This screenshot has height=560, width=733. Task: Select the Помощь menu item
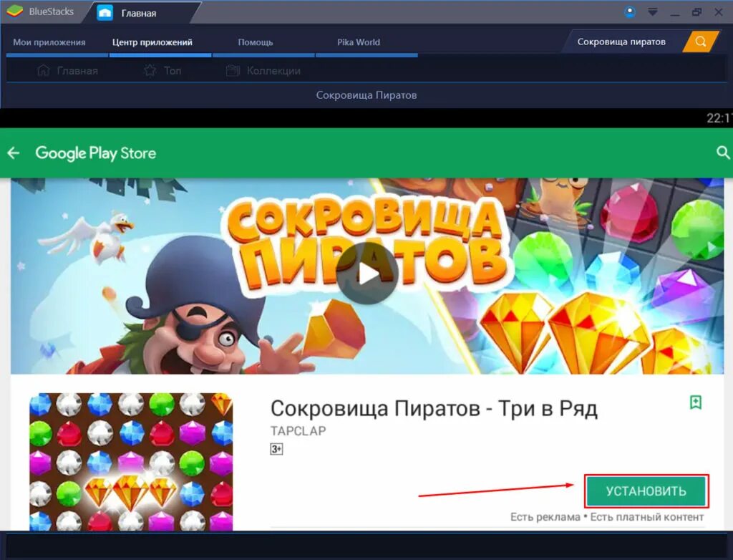[x=255, y=42]
